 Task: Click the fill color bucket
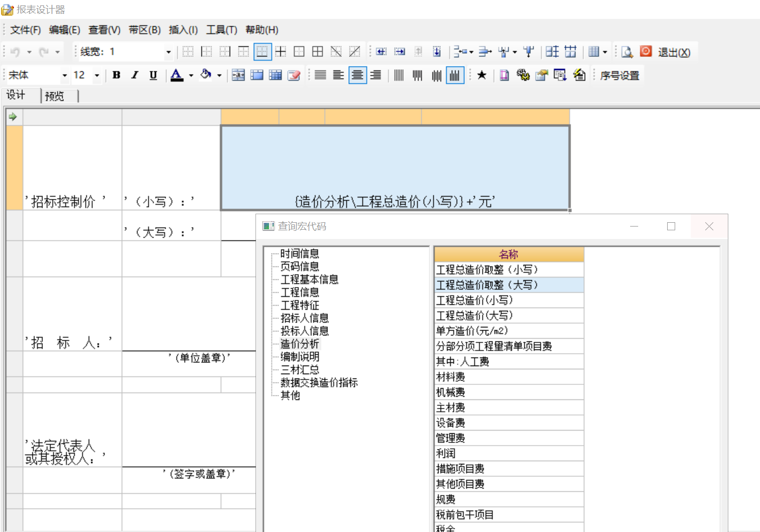click(206, 75)
